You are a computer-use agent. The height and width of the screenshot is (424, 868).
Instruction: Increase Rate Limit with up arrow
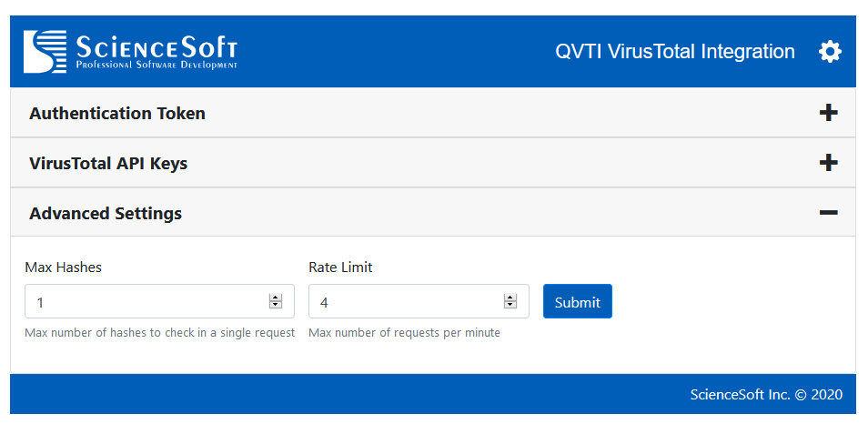click(510, 298)
